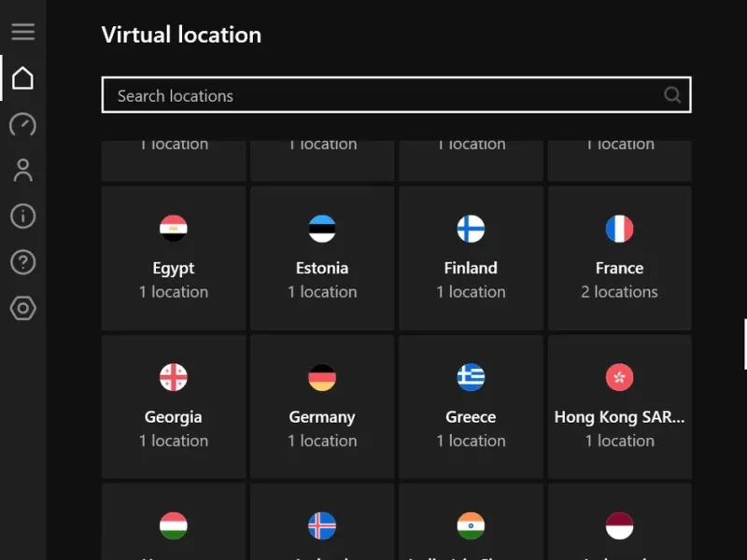Select the Estonia location name
The height and width of the screenshot is (560, 747).
tap(322, 268)
